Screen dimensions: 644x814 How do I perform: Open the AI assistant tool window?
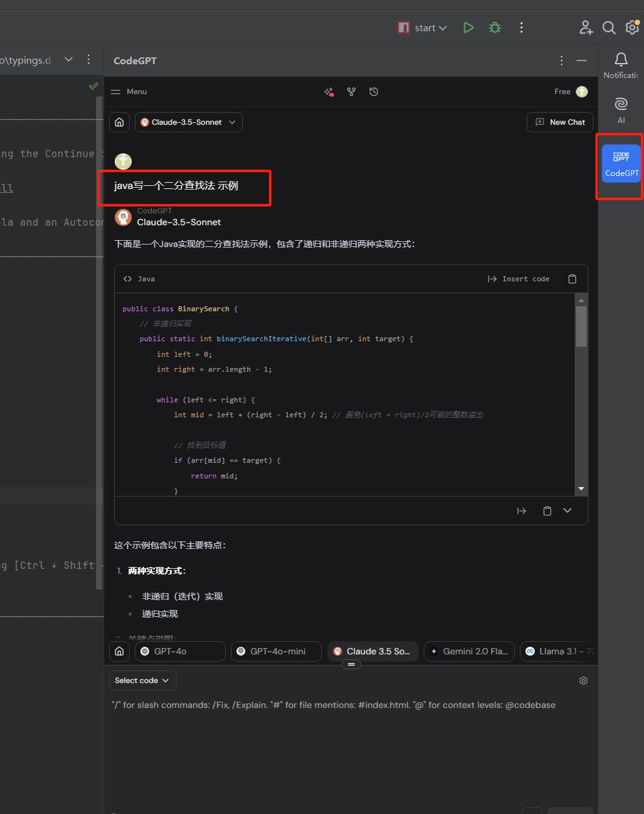(x=621, y=110)
